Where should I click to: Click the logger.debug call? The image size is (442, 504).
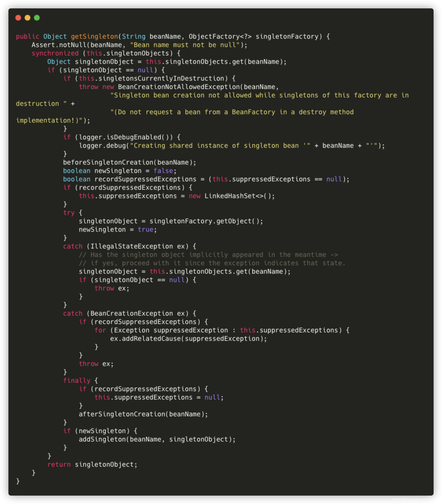232,145
